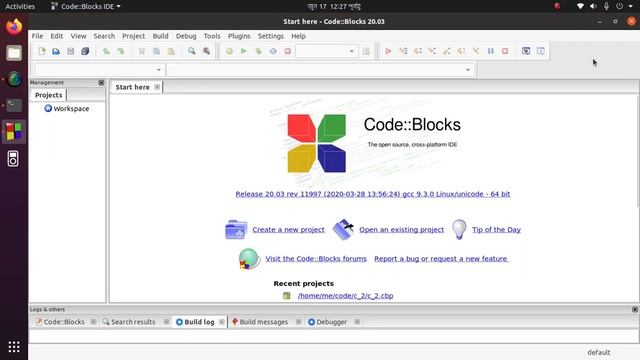The image size is (640, 360).
Task: Open the Settings menu
Action: pyautogui.click(x=271, y=36)
